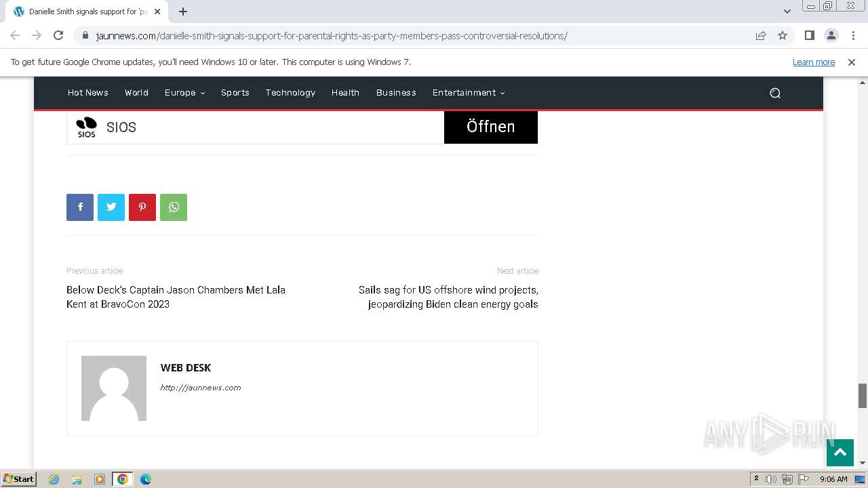This screenshot has width=868, height=488.
Task: Open the site search magnifier
Action: click(775, 93)
